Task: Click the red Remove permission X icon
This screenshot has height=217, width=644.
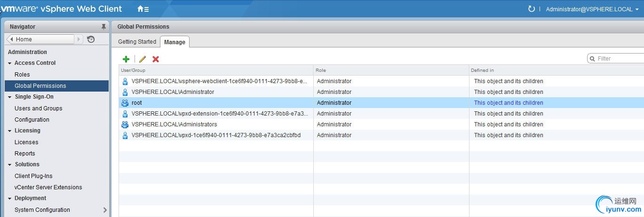Action: [156, 59]
